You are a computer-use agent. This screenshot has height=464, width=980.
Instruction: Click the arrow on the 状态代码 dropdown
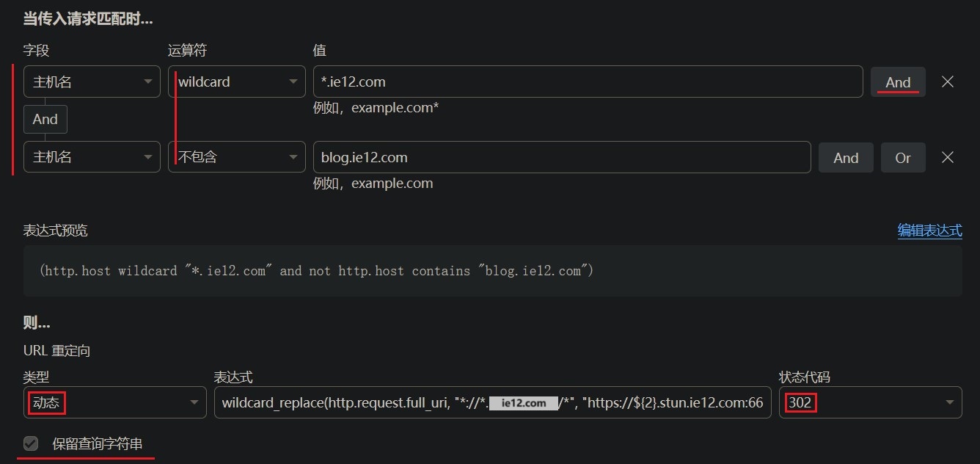point(949,402)
